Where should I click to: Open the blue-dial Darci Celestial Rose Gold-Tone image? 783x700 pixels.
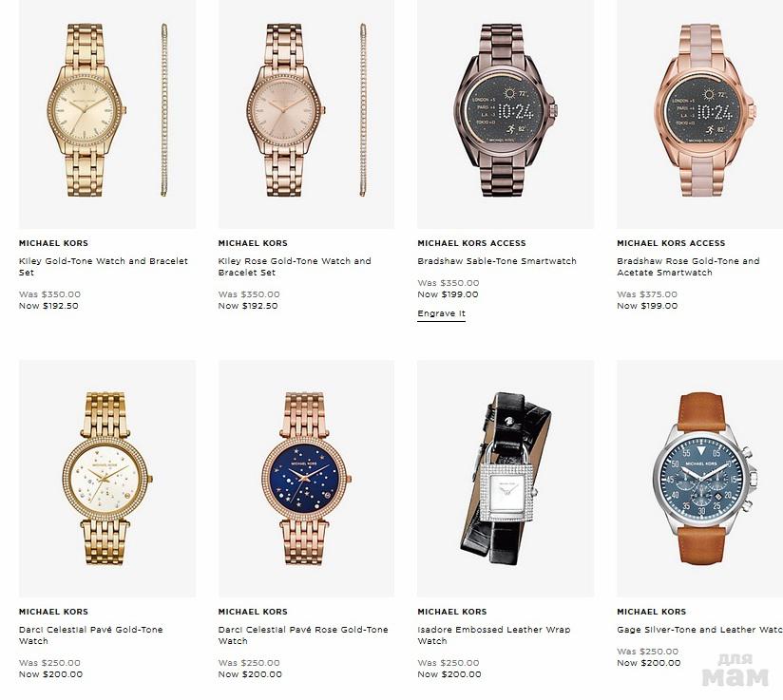coord(306,479)
